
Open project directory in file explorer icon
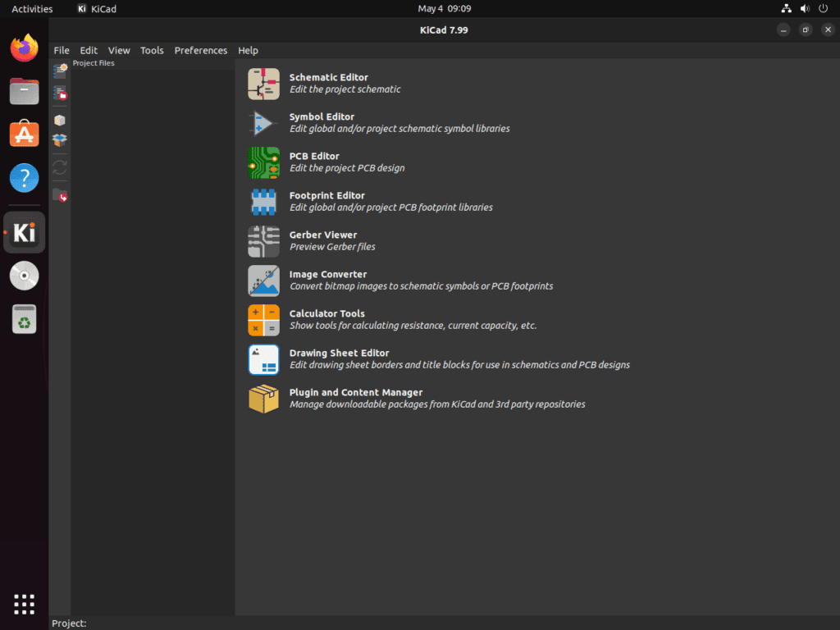pyautogui.click(x=60, y=195)
